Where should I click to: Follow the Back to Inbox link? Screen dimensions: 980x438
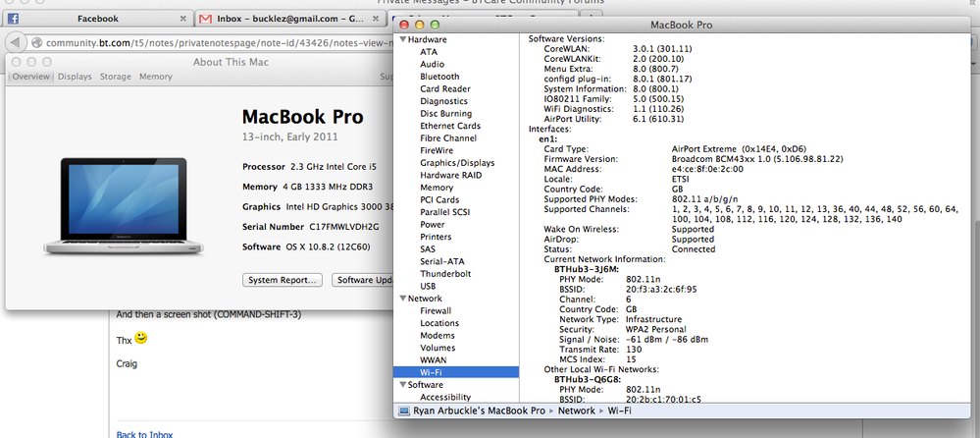(144, 434)
